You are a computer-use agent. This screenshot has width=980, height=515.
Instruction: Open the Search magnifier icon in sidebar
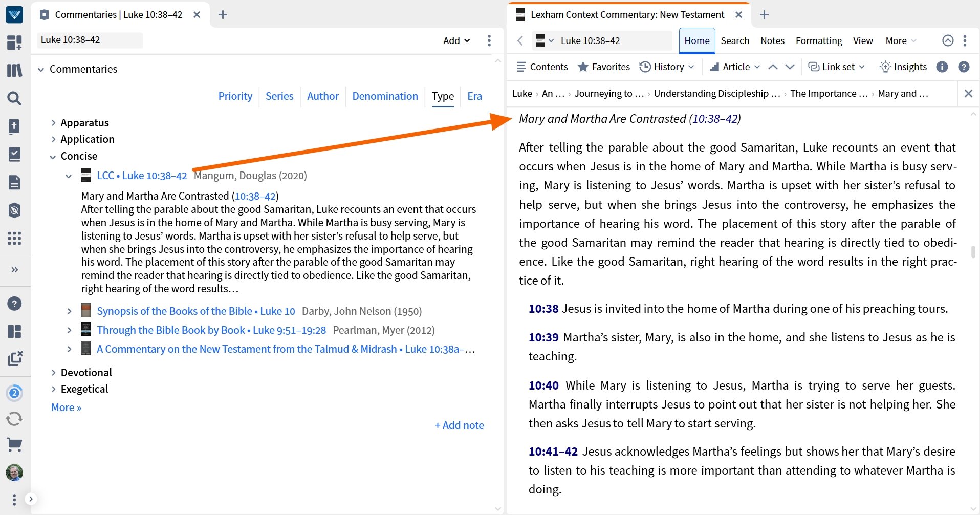coord(14,98)
